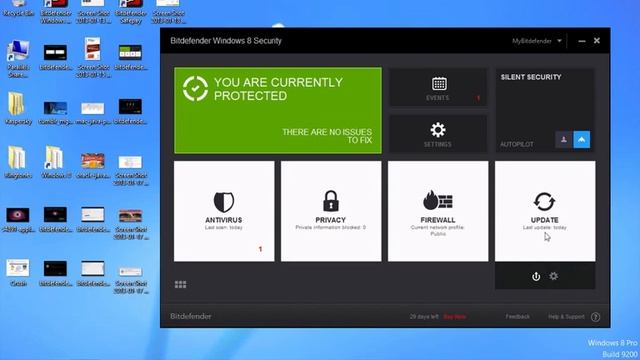
Task: Click the red event count next to Events
Action: pos(478,98)
